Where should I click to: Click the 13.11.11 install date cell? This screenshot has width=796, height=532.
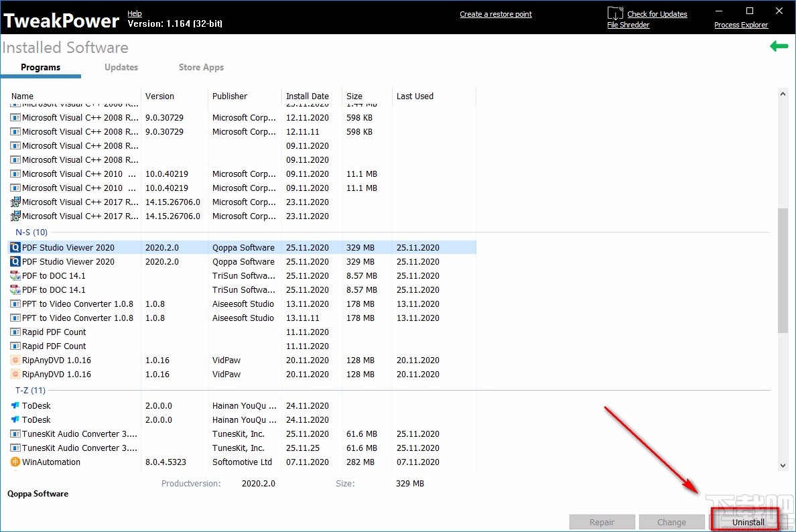click(303, 318)
